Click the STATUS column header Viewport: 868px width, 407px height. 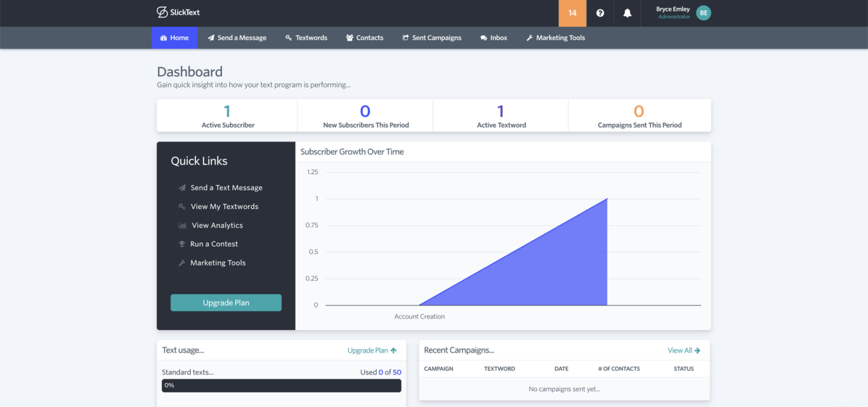coord(684,369)
